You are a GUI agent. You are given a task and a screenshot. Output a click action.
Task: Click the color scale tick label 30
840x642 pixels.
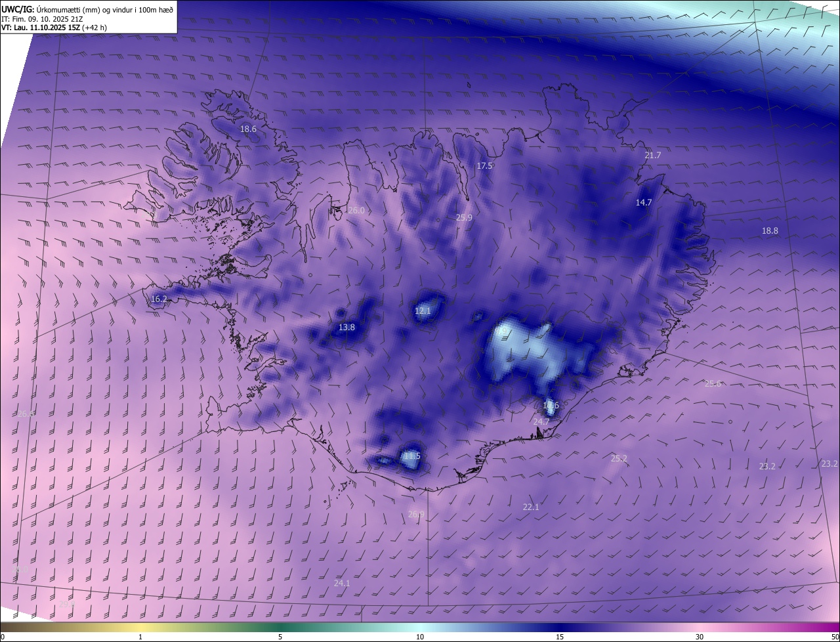point(700,637)
